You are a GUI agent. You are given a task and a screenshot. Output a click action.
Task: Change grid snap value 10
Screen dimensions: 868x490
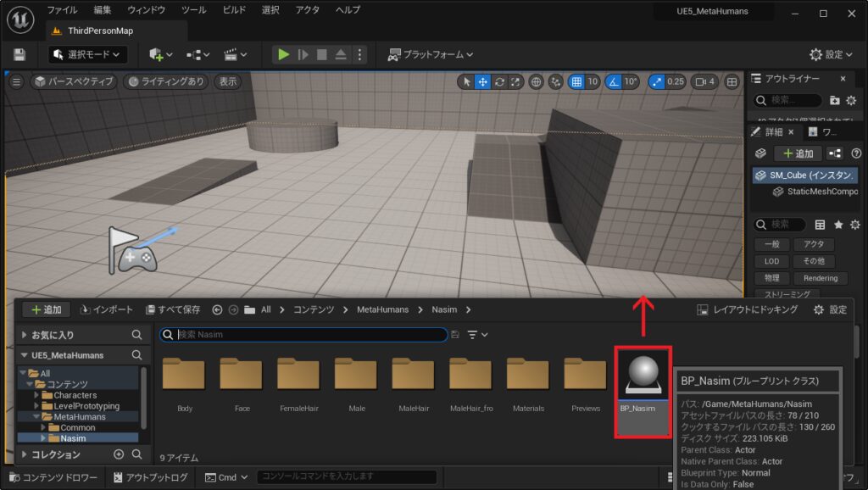pos(593,81)
